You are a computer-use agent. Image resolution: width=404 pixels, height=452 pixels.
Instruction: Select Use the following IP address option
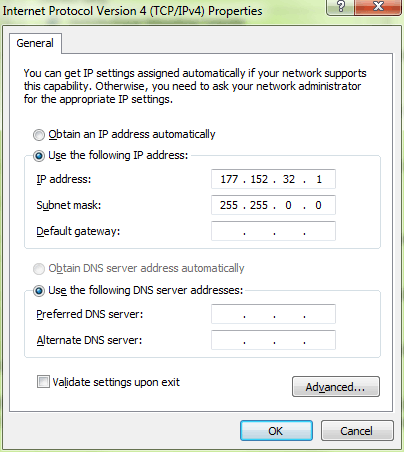39,156
